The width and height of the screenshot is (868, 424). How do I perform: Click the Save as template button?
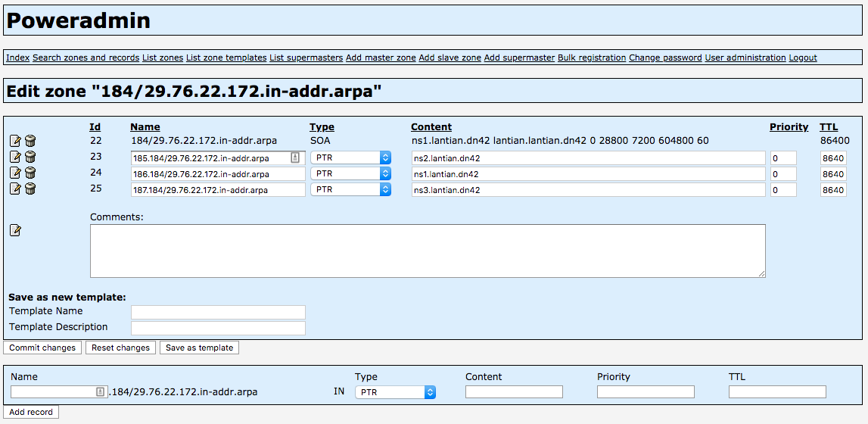[199, 348]
